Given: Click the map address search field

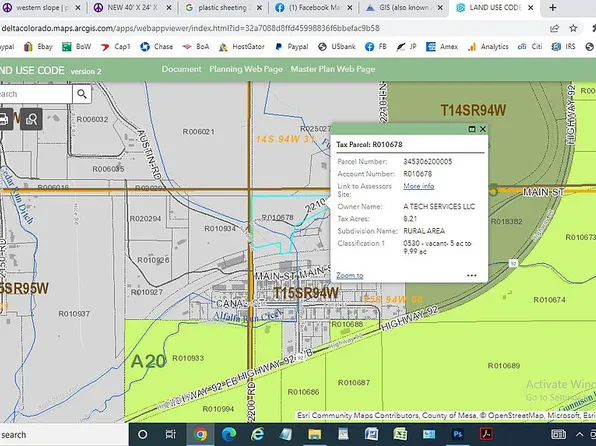Looking at the screenshot, I should click(35, 94).
